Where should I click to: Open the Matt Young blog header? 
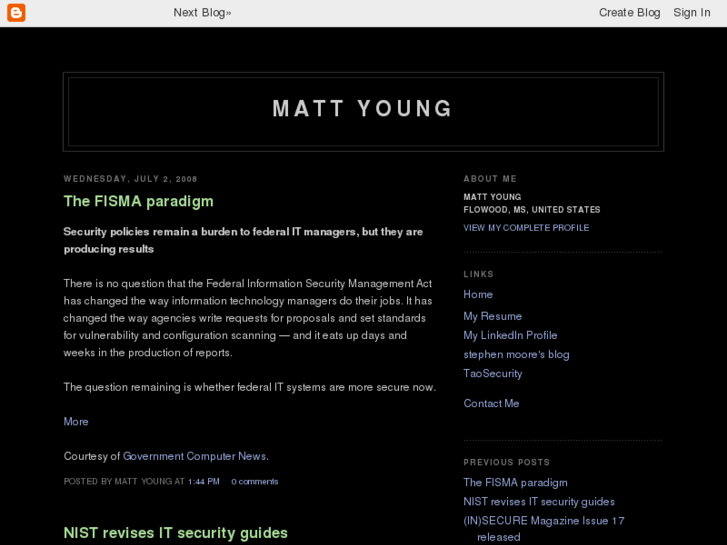click(363, 109)
